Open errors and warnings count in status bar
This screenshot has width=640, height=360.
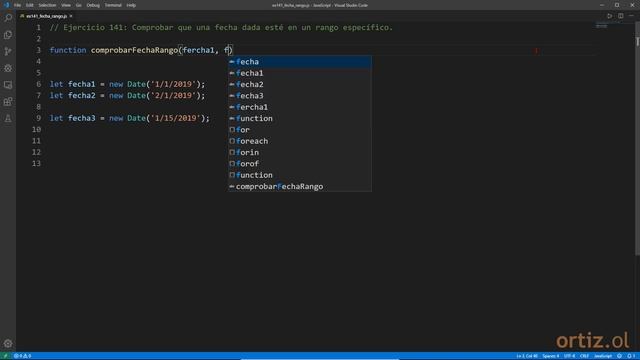(x=22, y=356)
